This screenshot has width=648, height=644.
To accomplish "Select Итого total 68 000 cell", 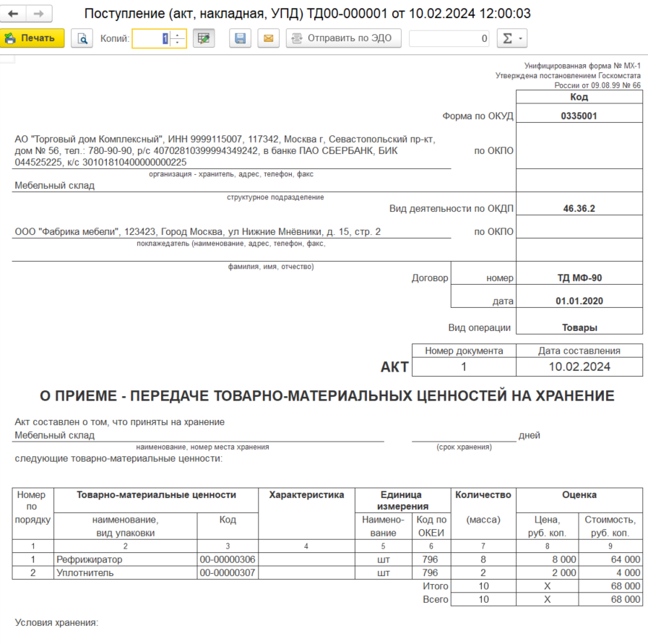I will (x=610, y=585).
